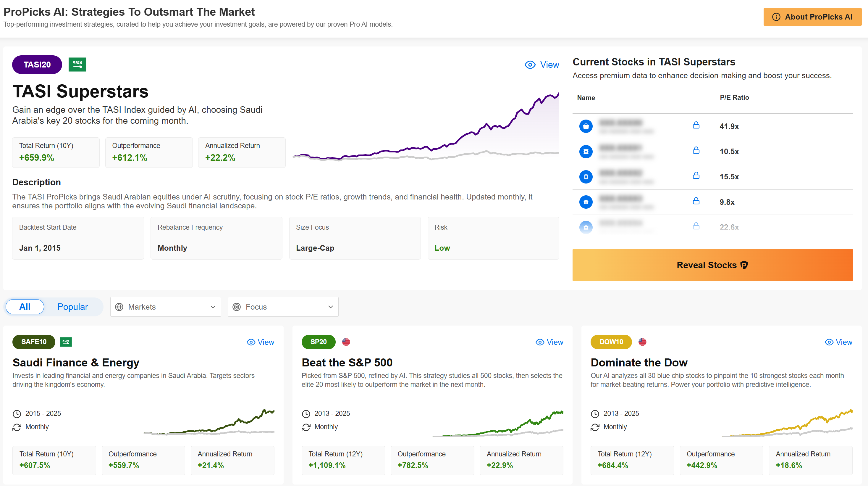Click the Saudi Finance & Energy mini chart
This screenshot has height=486, width=868.
[x=209, y=422]
